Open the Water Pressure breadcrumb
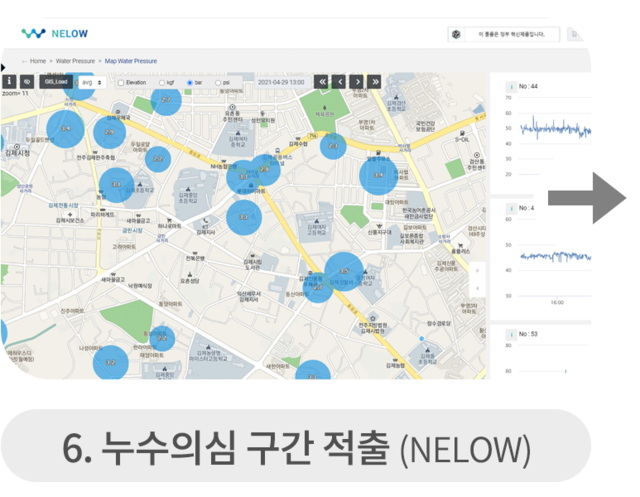 75,61
